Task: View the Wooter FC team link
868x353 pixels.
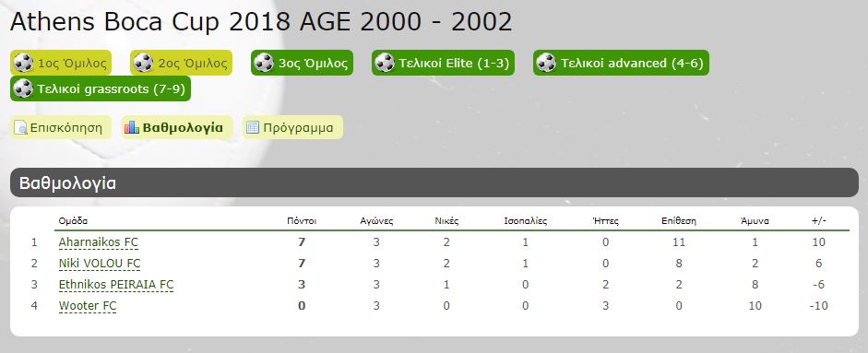Action: (88, 306)
